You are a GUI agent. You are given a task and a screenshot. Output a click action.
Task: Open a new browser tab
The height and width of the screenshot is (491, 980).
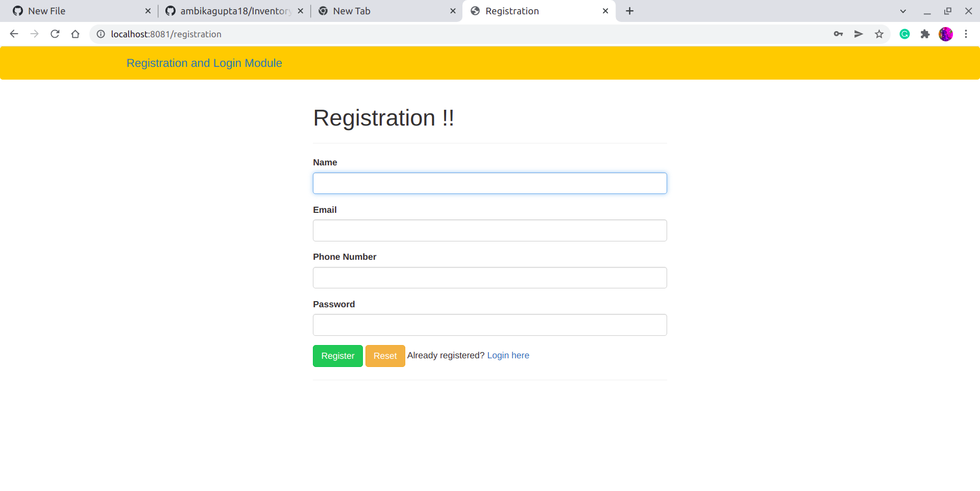pos(629,11)
